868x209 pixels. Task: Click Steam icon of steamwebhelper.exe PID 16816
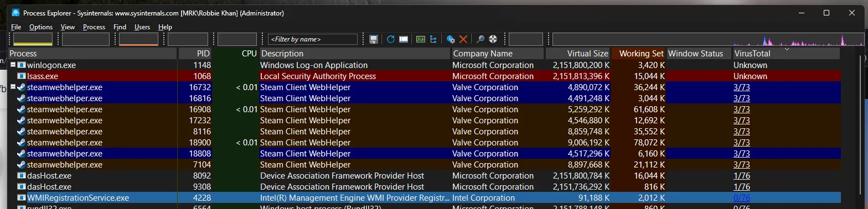click(x=21, y=98)
